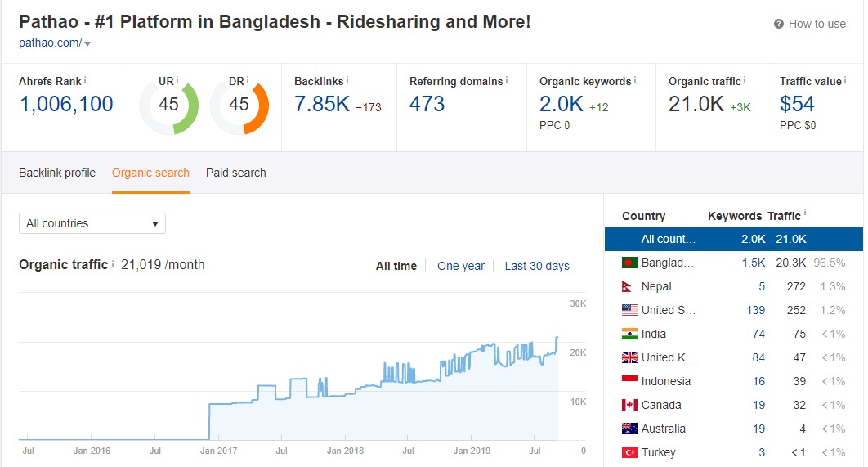Click the 21.0K organic traffic value
The height and width of the screenshot is (467, 868).
click(x=696, y=104)
